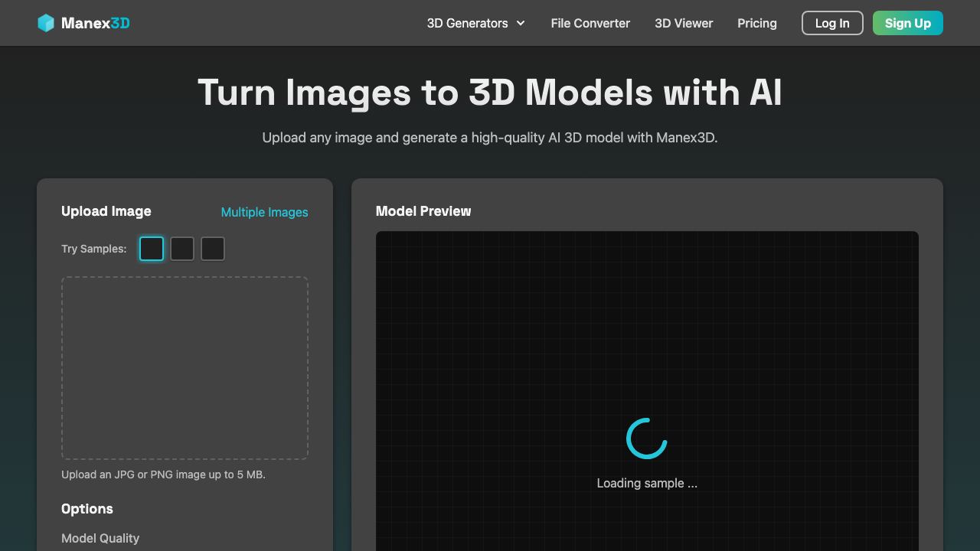Go to the 3D Viewer page
This screenshot has width=980, height=551.
tap(684, 23)
